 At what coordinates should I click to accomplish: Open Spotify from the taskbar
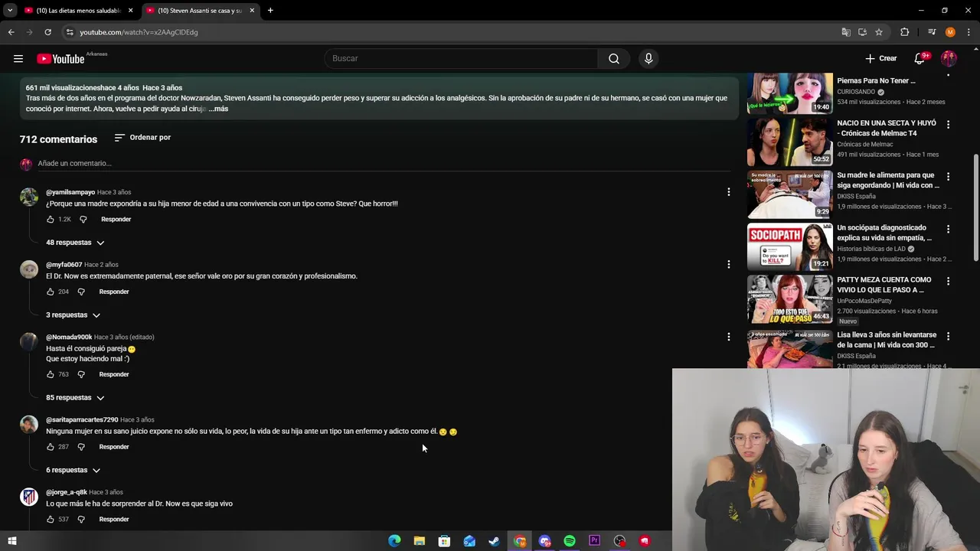click(570, 541)
